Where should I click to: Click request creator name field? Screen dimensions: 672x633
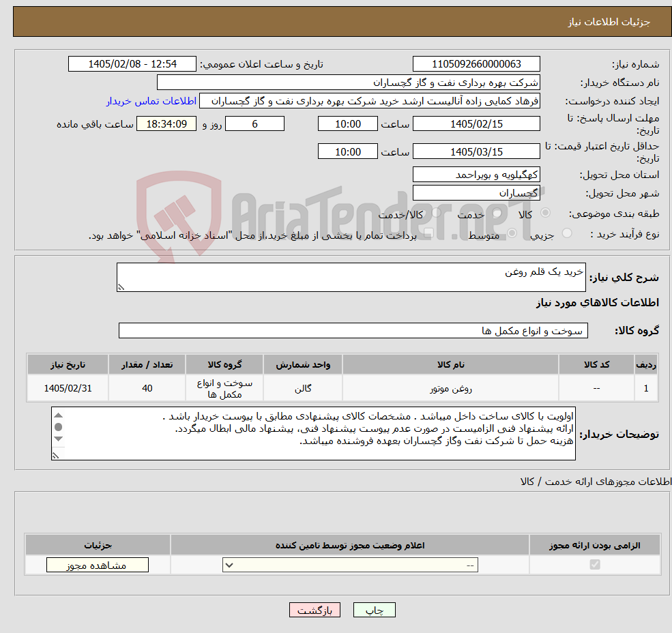point(369,101)
